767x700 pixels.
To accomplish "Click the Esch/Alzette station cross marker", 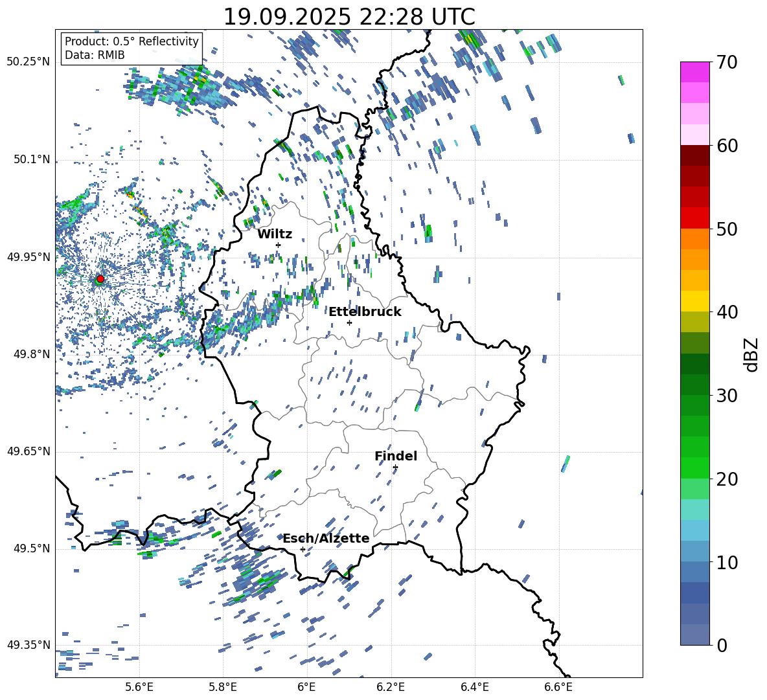I will pyautogui.click(x=303, y=549).
